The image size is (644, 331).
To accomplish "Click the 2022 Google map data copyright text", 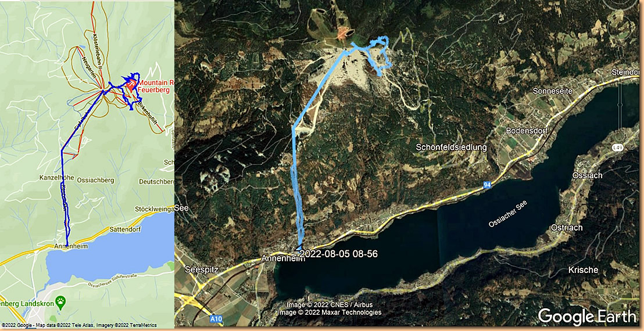I will (x=78, y=325).
